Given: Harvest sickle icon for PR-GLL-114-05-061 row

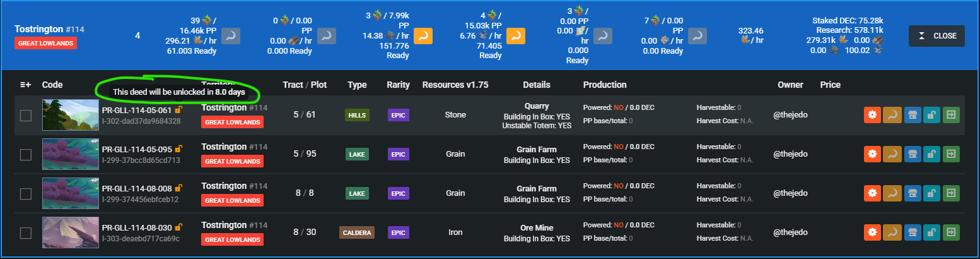Looking at the screenshot, I should click(892, 115).
